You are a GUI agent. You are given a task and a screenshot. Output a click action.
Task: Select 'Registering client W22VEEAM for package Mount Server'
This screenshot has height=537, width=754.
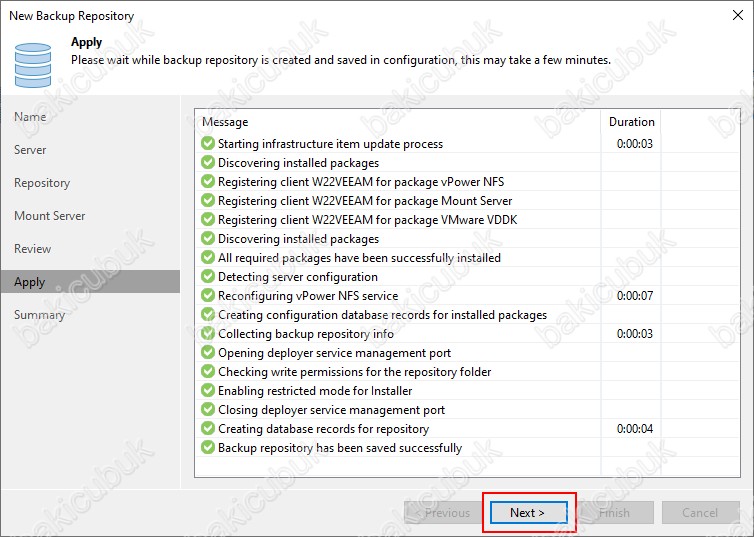pos(365,200)
